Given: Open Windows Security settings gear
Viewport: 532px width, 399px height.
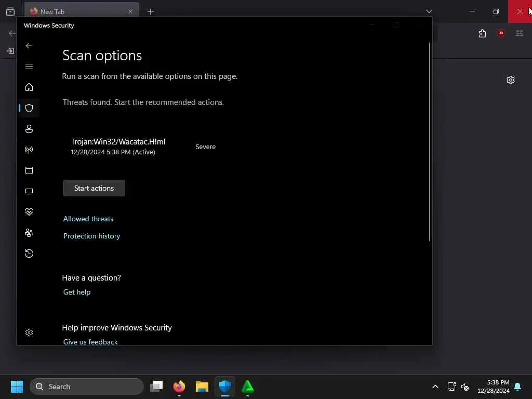Looking at the screenshot, I should 29,332.
